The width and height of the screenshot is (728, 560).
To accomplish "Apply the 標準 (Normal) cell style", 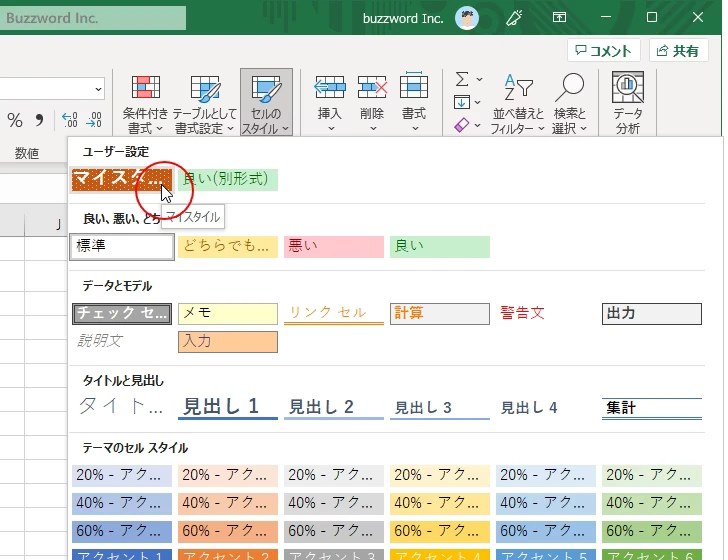I will (122, 247).
